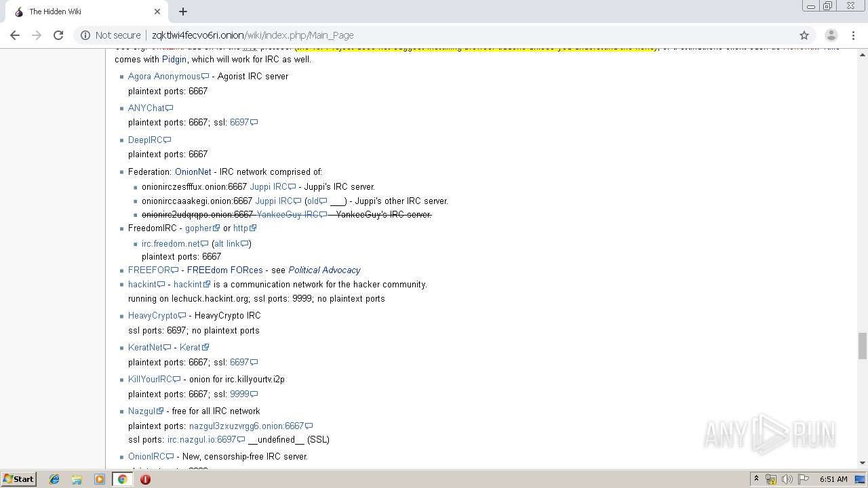Open the Nazgul link
The width and height of the screenshot is (868, 488).
pos(146,411)
